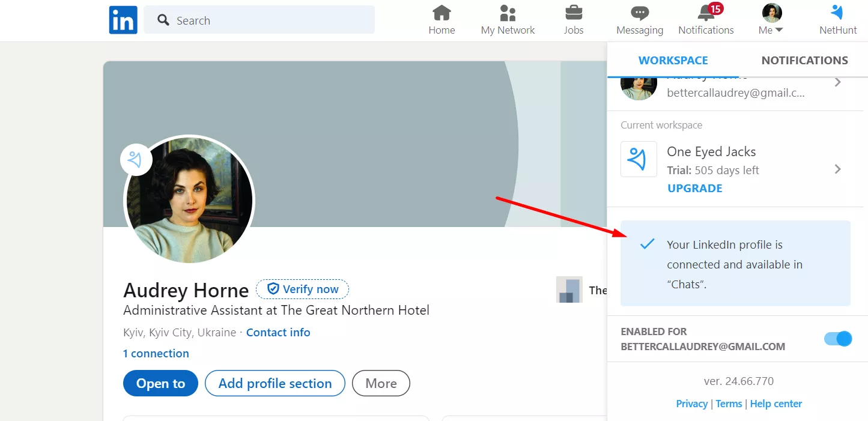Click the UPGRADE link
Screen dimensions: 868x421
point(694,188)
